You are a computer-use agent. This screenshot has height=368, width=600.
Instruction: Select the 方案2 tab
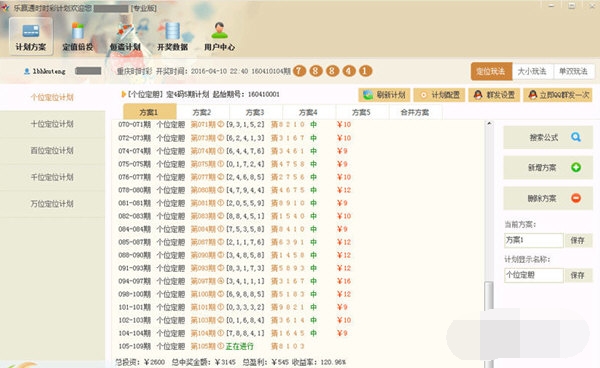click(202, 112)
